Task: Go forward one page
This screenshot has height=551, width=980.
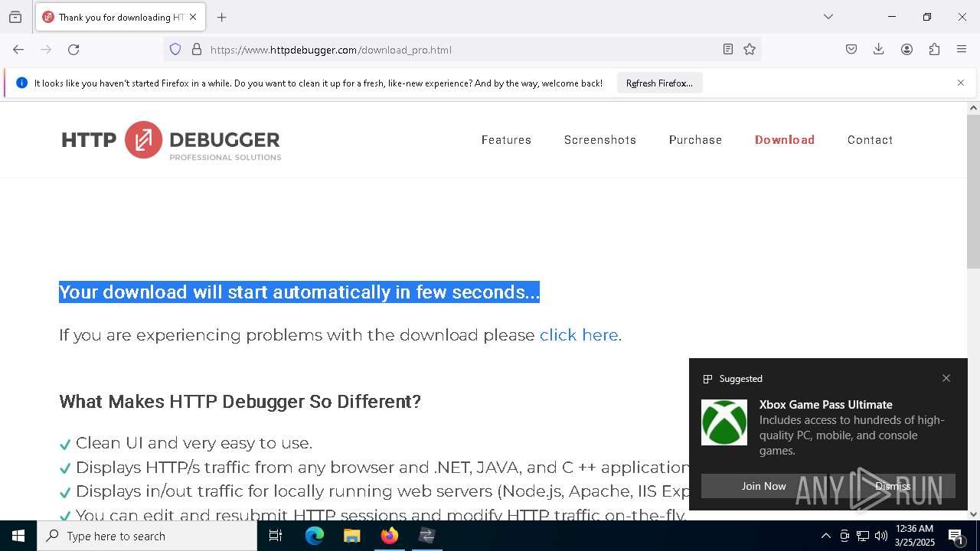Action: click(x=46, y=50)
